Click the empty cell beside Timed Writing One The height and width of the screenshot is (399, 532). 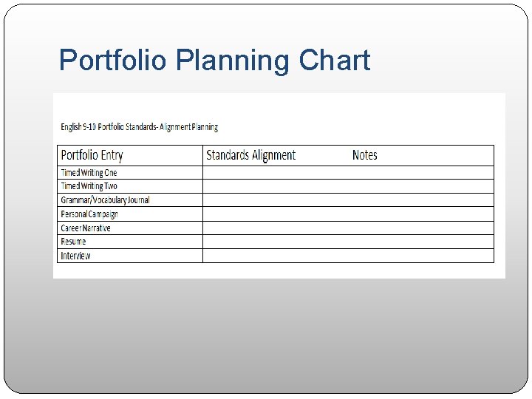347,173
